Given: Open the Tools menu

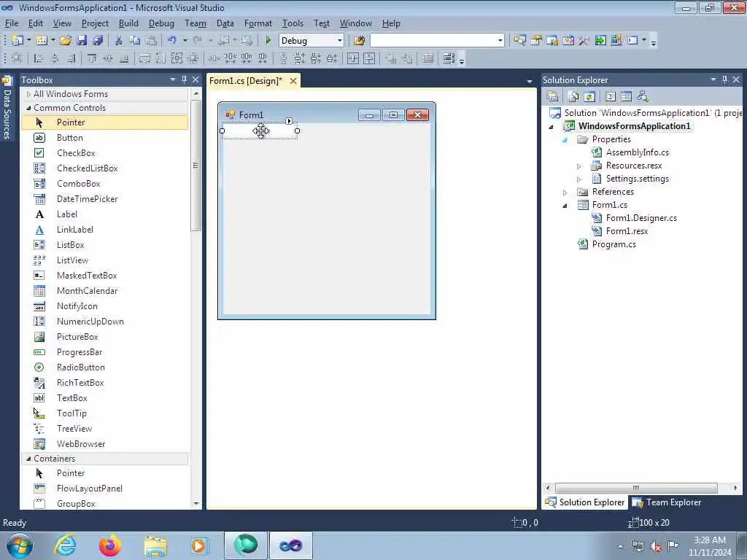Looking at the screenshot, I should [x=293, y=23].
